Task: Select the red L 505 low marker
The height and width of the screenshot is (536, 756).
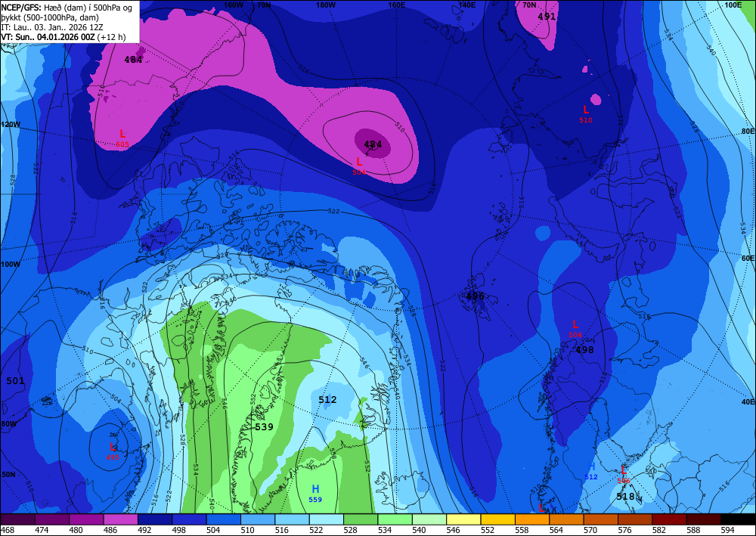Action: 122,138
